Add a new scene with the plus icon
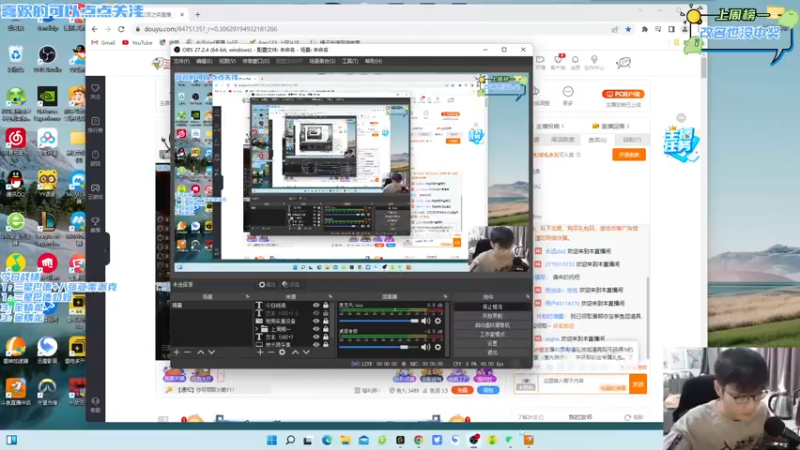 tap(177, 352)
